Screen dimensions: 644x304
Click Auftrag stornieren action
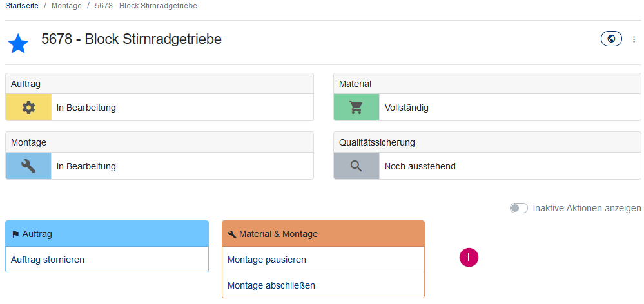(48, 260)
